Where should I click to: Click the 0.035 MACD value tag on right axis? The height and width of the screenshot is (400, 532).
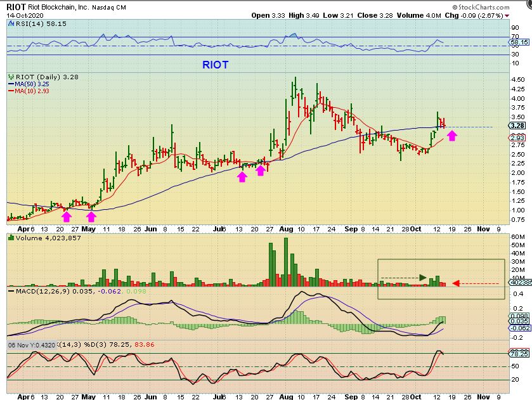click(519, 321)
